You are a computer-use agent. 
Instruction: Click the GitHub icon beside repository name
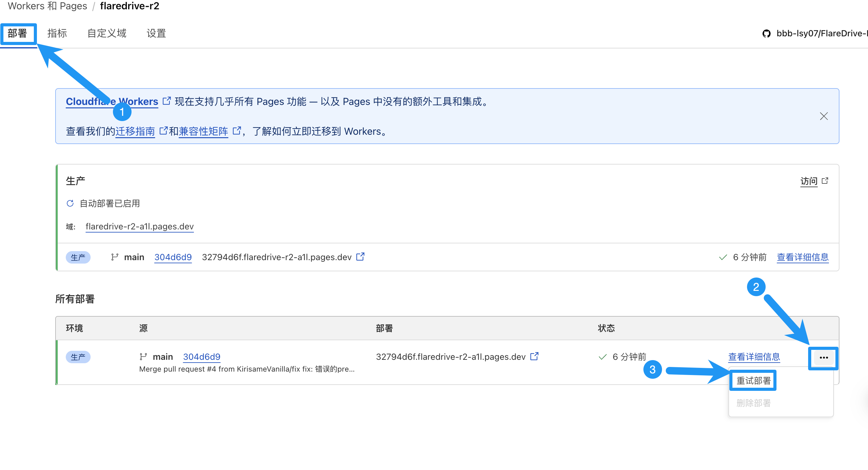(767, 34)
